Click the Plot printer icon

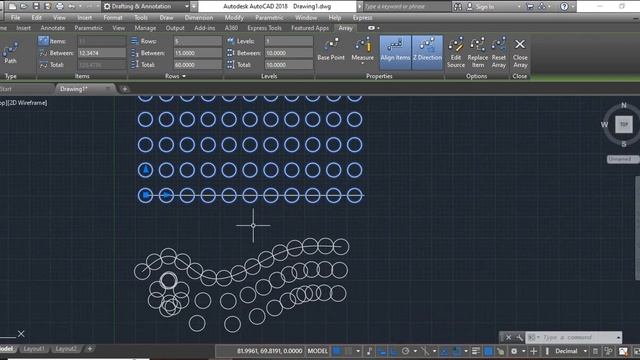[x=60, y=6]
